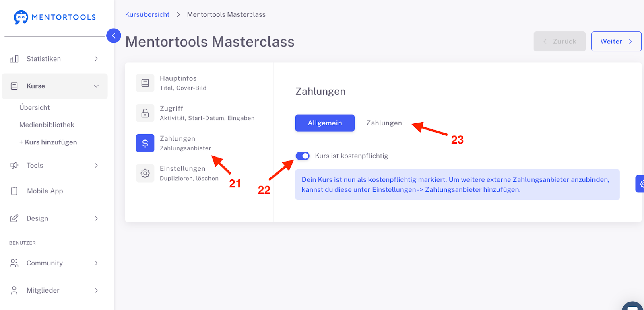
Task: Click + Kurs hinzufügen
Action: pos(48,142)
